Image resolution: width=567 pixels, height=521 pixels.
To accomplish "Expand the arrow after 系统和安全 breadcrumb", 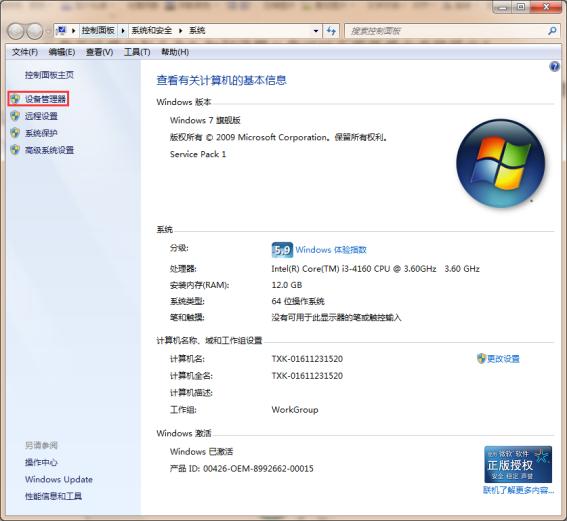I will tap(180, 31).
